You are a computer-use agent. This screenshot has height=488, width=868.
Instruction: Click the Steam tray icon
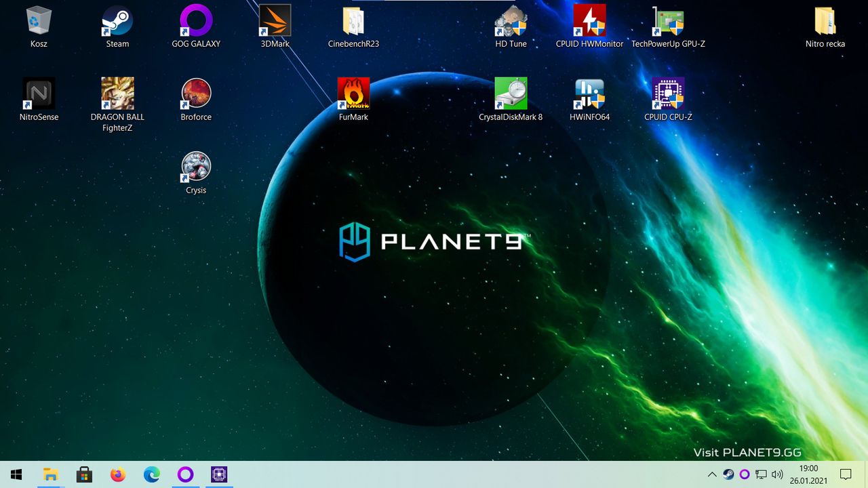click(728, 474)
